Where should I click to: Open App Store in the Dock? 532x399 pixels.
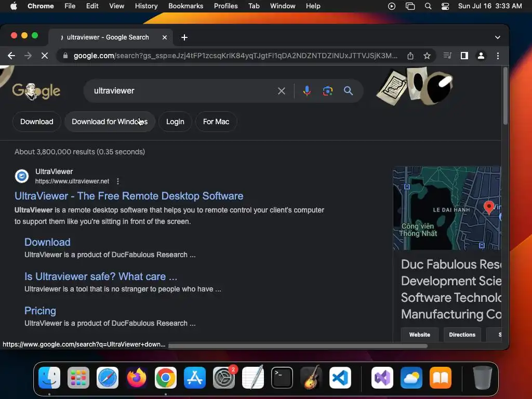195,378
